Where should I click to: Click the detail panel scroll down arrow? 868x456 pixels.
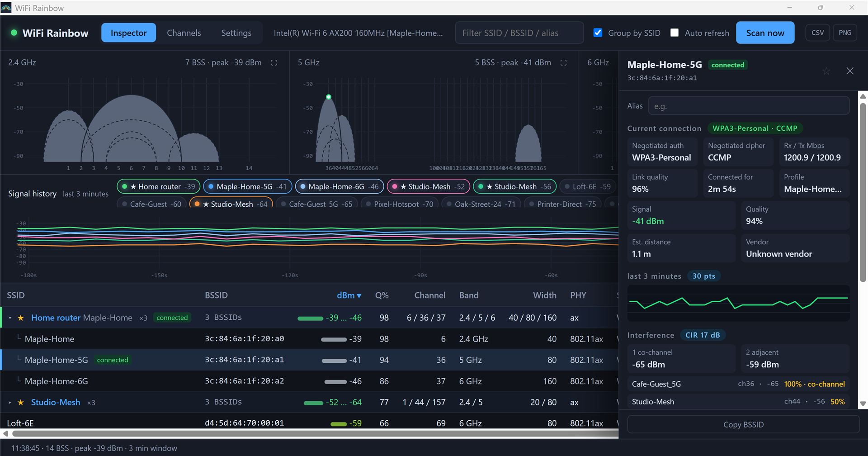click(x=863, y=404)
